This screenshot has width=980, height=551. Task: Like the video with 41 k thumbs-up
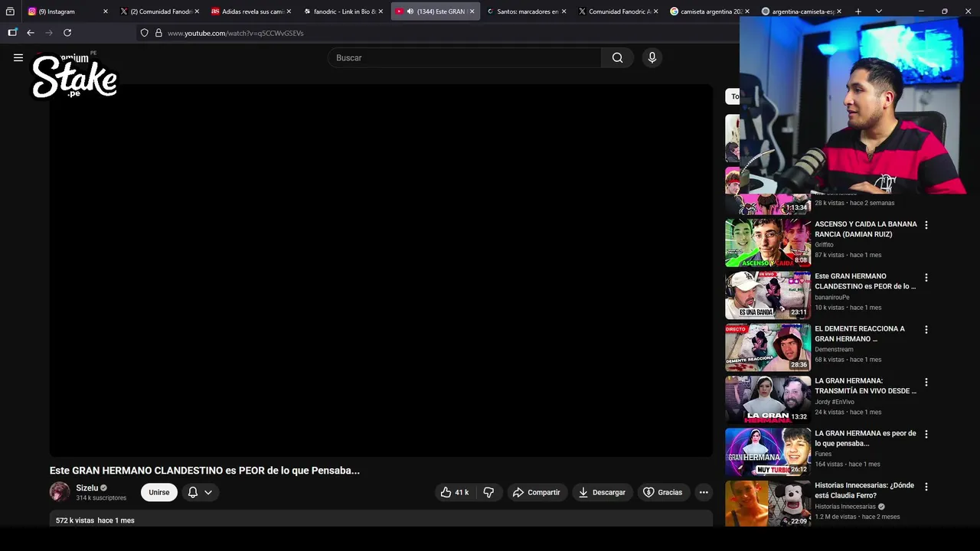tap(454, 492)
